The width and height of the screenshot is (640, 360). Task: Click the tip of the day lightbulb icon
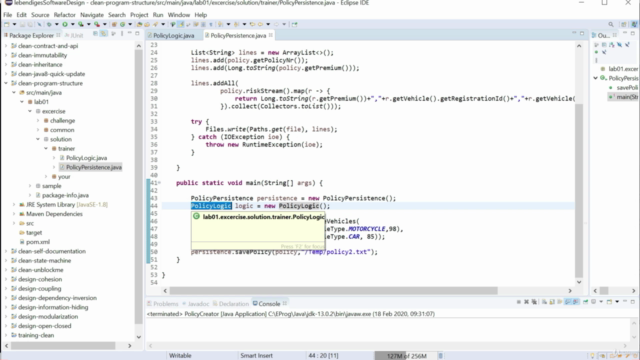tap(593, 356)
